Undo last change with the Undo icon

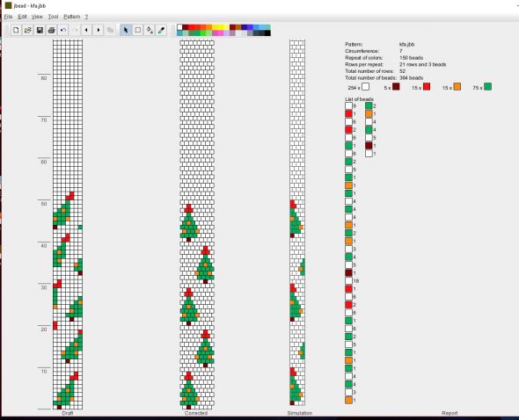point(63,30)
